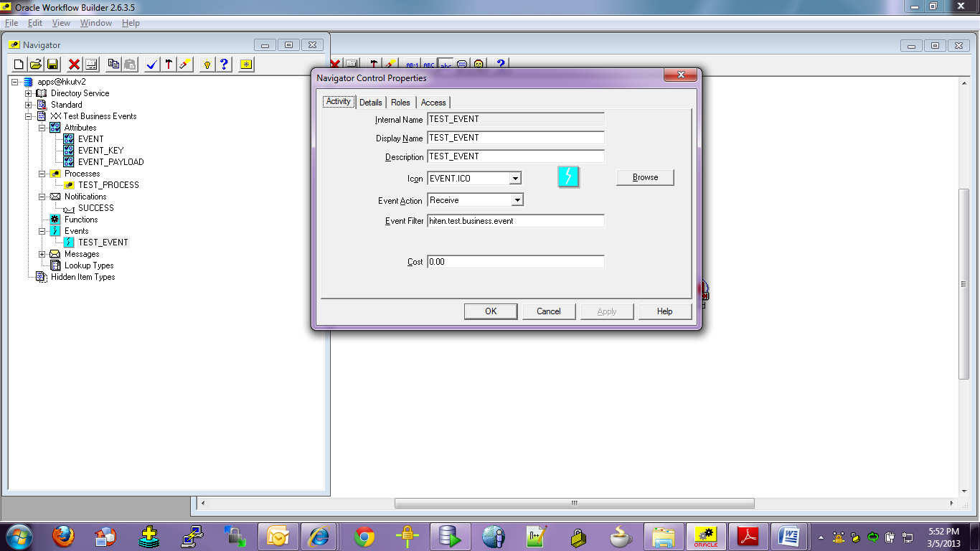Select EVENT_KEY attribute in the tree
Image resolution: width=980 pixels, height=551 pixels.
101,151
